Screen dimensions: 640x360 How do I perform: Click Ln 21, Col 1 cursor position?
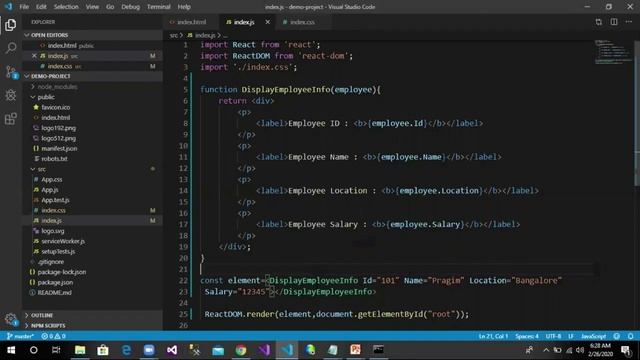click(493, 336)
